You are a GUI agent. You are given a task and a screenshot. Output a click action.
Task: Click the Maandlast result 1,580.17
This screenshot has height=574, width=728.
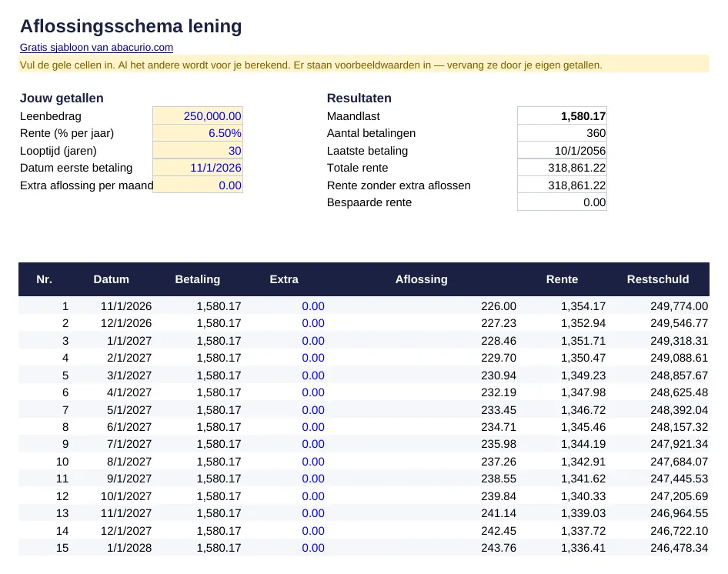pos(562,116)
